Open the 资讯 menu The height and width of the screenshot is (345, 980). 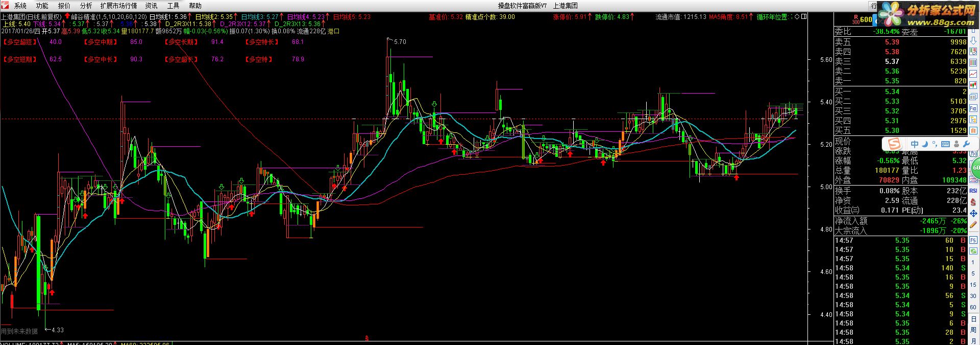coord(151,6)
